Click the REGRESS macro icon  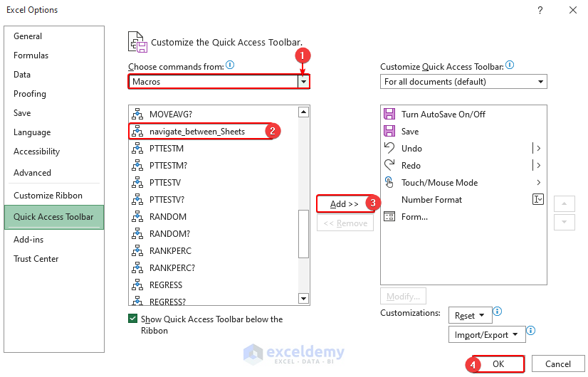(137, 285)
